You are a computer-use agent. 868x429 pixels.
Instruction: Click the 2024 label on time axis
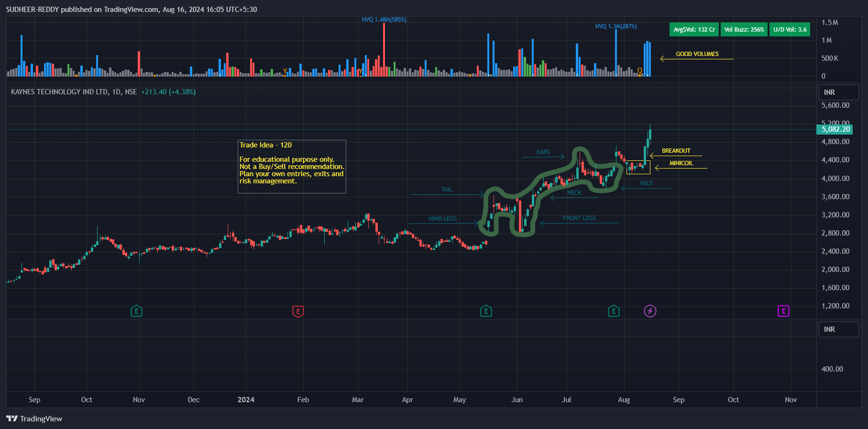coord(246,400)
